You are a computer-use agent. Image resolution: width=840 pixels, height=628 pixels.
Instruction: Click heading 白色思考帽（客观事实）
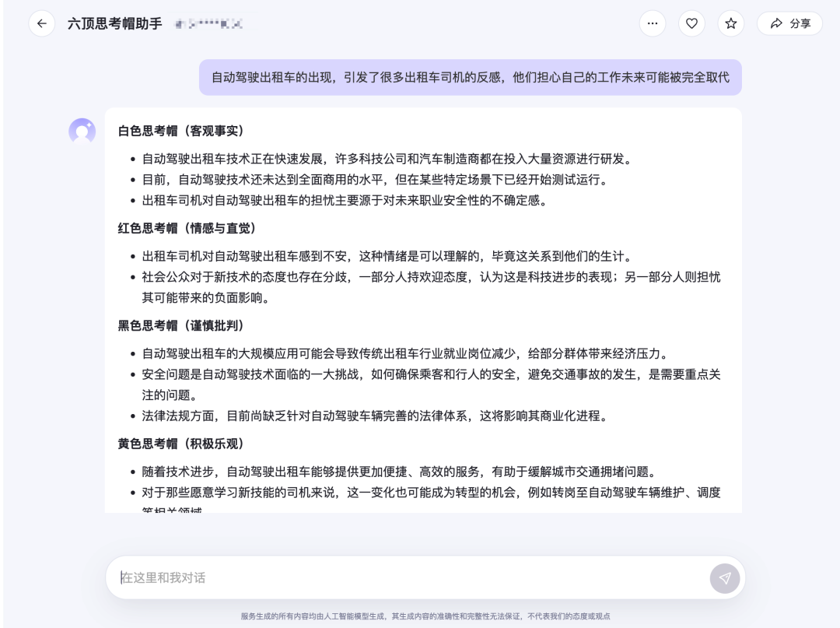(x=181, y=131)
